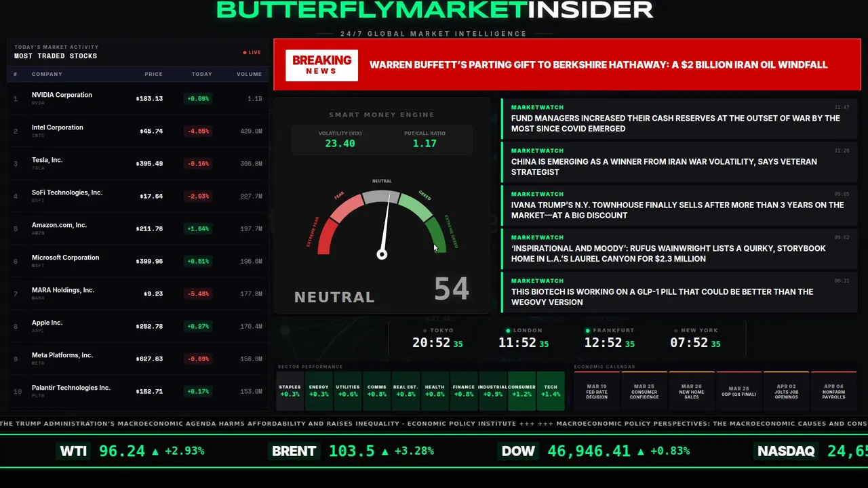
Task: Click the green status dot next to LONDON
Action: coord(509,331)
